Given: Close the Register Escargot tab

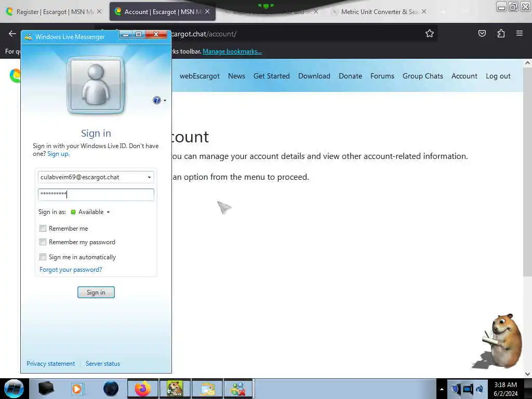Looking at the screenshot, I should [99, 11].
